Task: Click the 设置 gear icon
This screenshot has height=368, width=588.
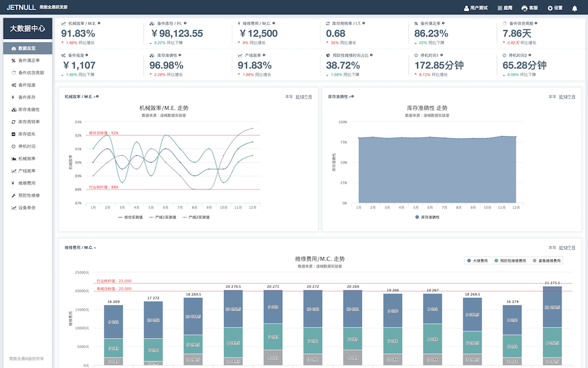Action: (550, 8)
